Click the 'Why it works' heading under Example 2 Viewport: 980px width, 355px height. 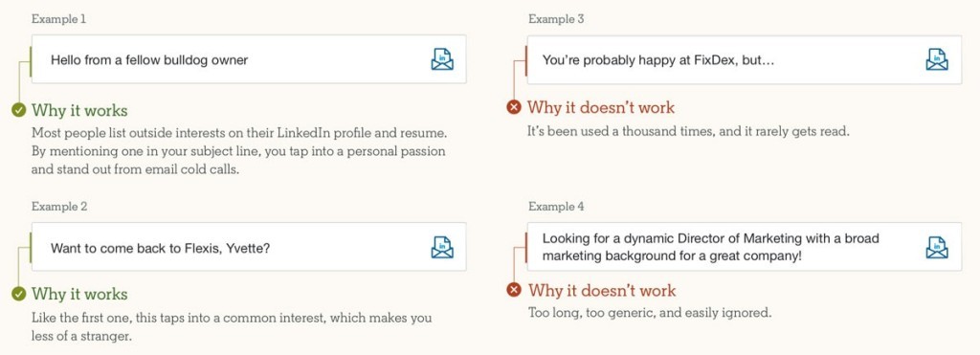[x=79, y=294]
